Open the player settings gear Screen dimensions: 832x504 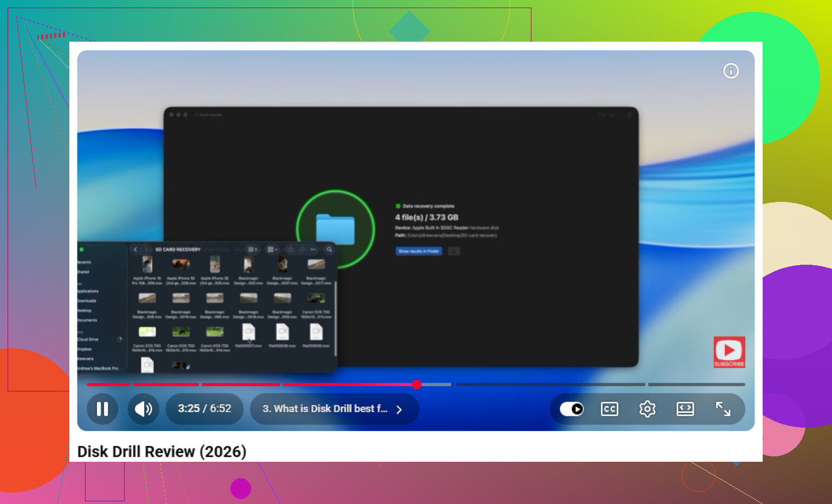(x=647, y=409)
